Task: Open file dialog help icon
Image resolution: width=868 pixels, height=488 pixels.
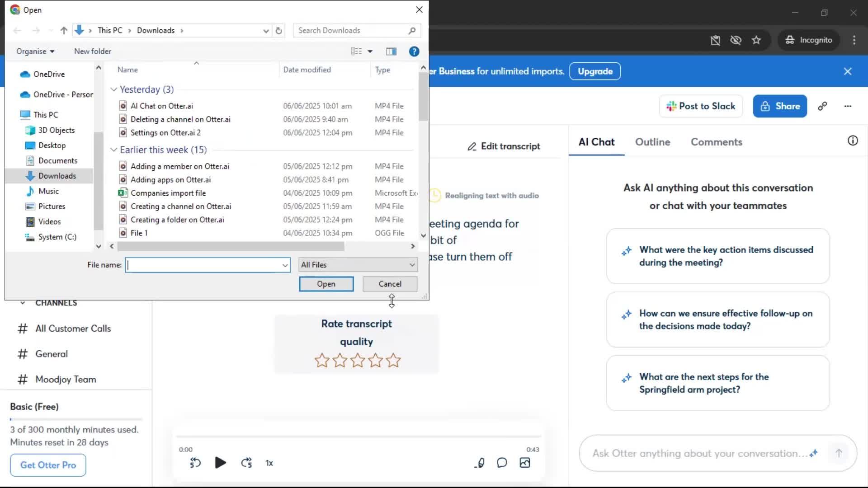Action: pos(414,52)
